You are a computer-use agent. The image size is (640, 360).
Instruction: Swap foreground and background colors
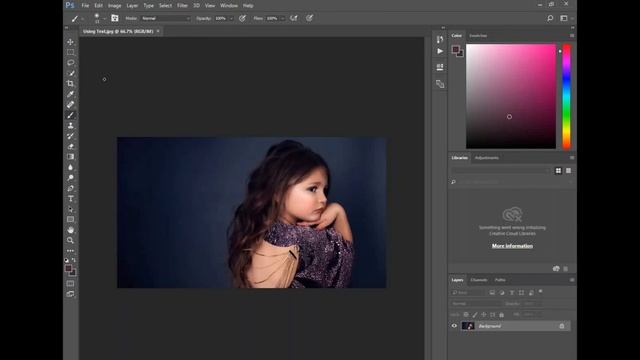(x=74, y=260)
